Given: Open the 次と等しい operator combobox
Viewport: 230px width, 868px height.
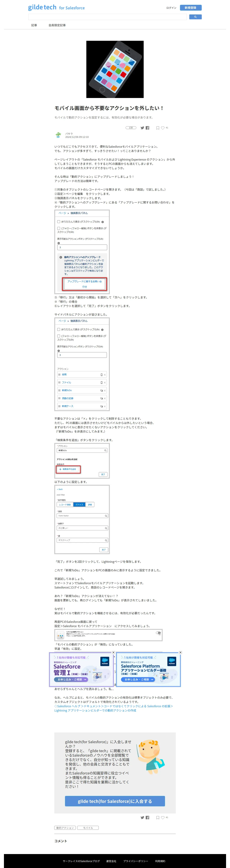Looking at the screenshot, I should [x=82, y=528].
